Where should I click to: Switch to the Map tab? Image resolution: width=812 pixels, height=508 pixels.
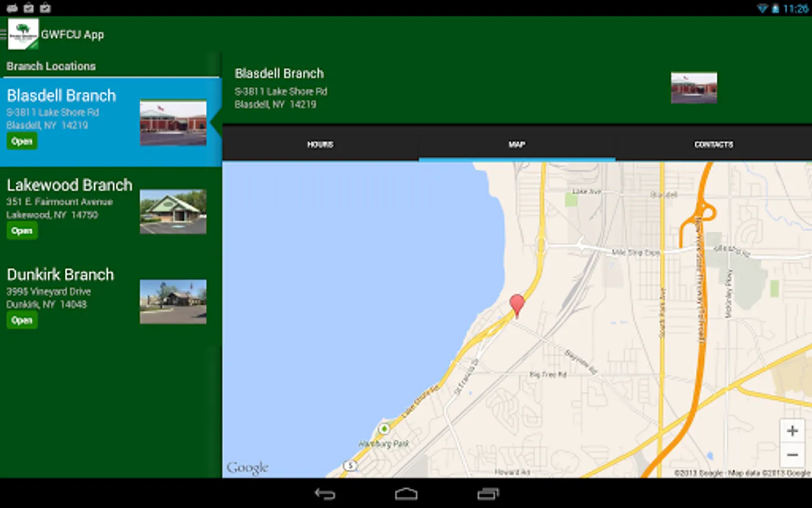point(517,144)
